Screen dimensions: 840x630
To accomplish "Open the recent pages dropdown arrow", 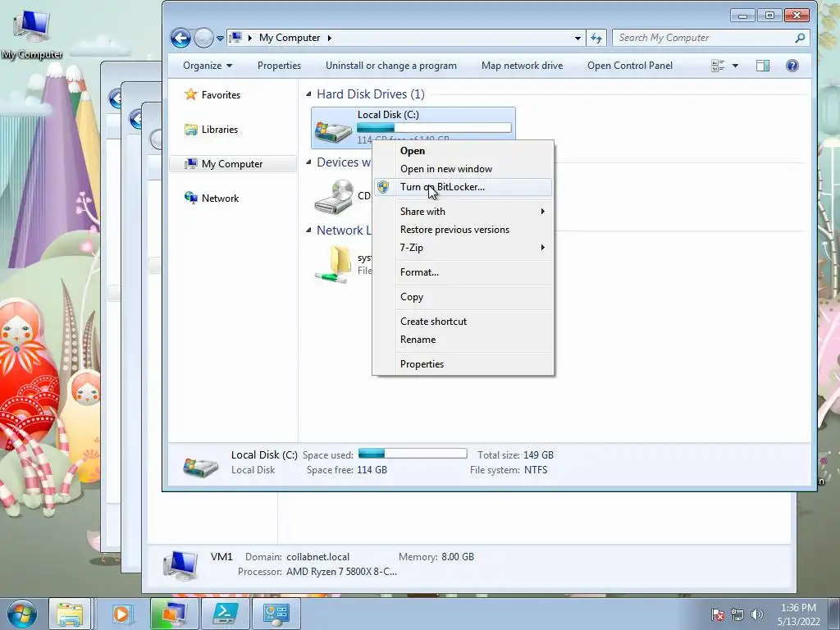I will [x=220, y=39].
